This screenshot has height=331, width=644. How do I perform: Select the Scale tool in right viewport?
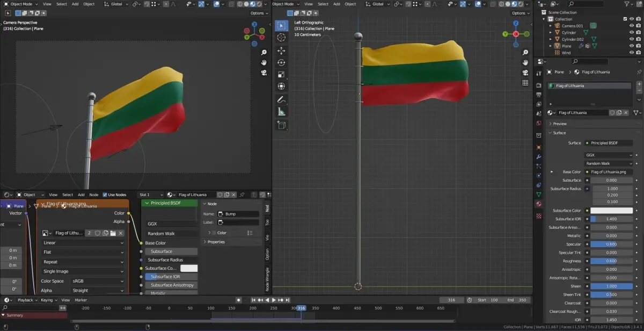point(281,74)
